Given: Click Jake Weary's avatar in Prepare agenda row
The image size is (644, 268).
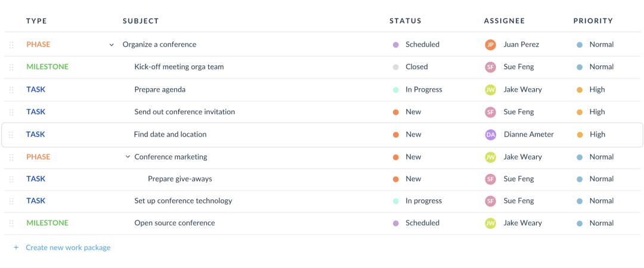Looking at the screenshot, I should (x=490, y=90).
